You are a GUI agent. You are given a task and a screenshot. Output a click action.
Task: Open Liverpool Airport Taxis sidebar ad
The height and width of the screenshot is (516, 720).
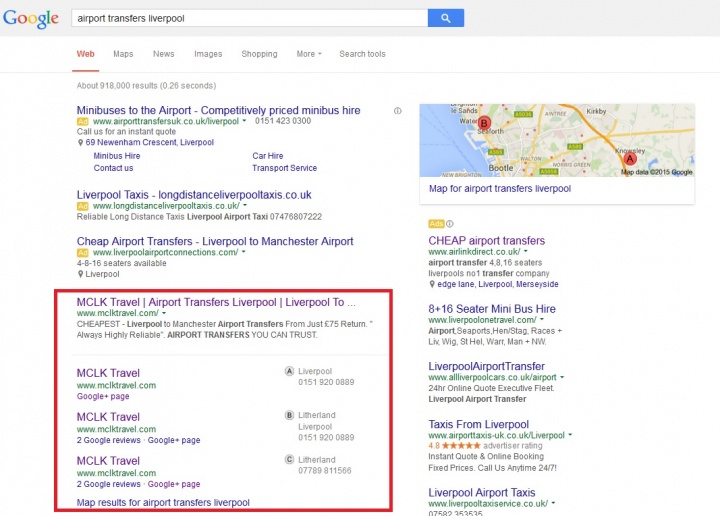pos(482,493)
